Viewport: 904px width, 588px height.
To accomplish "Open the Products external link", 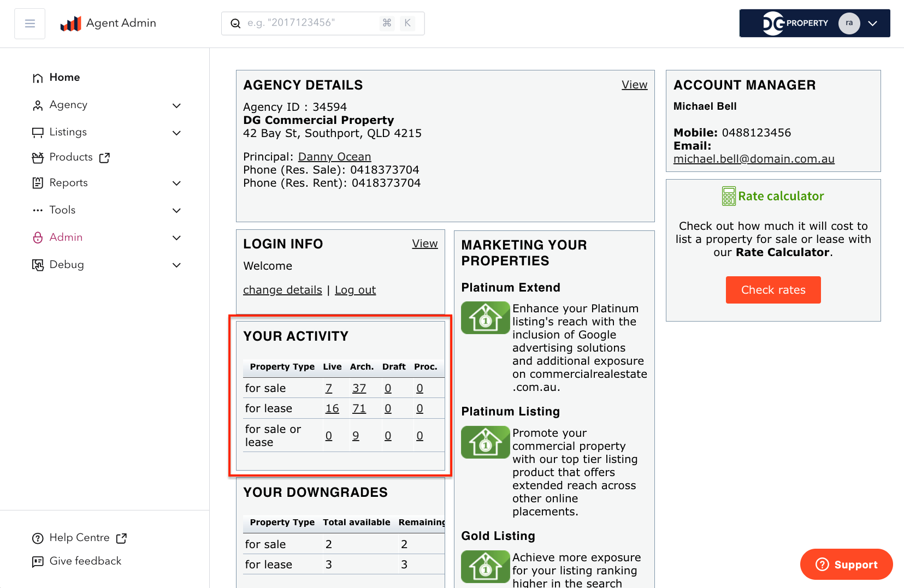I will (x=71, y=157).
